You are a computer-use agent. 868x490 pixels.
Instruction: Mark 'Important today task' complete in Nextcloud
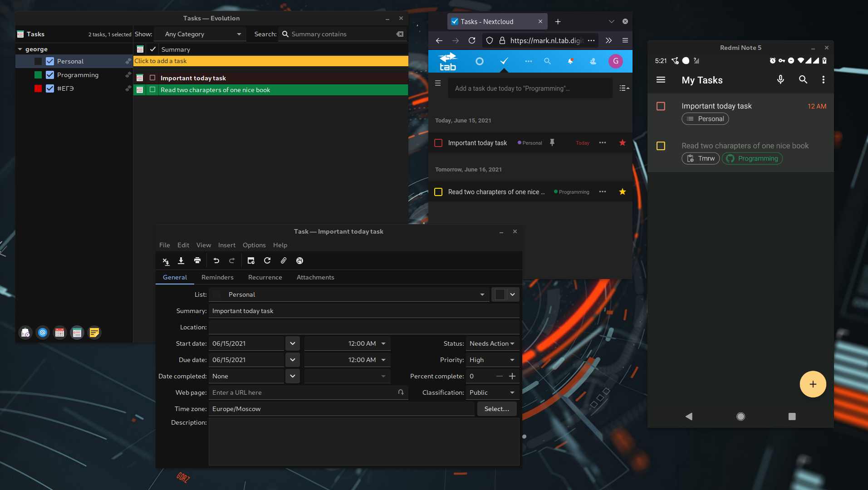pos(438,142)
